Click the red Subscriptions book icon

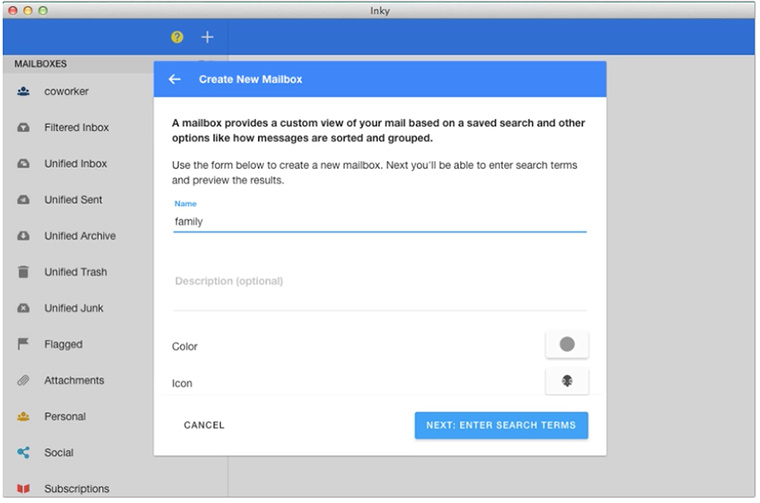[23, 488]
